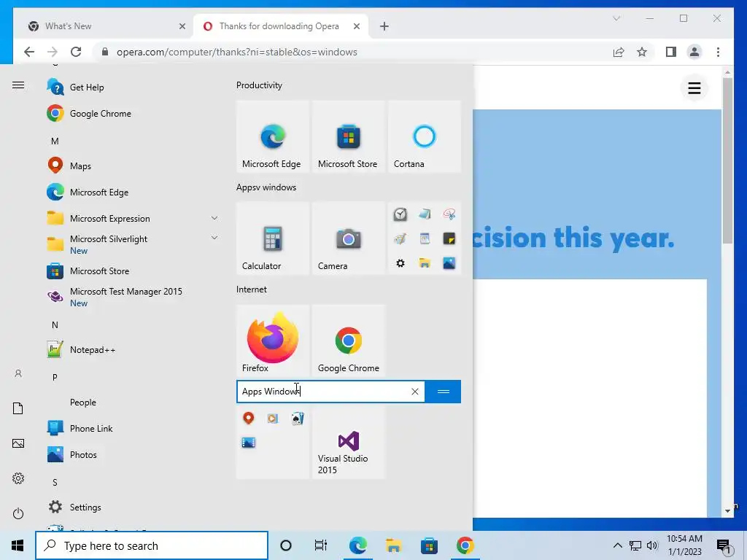The width and height of the screenshot is (747, 560).
Task: Clear the group name text
Action: point(415,392)
